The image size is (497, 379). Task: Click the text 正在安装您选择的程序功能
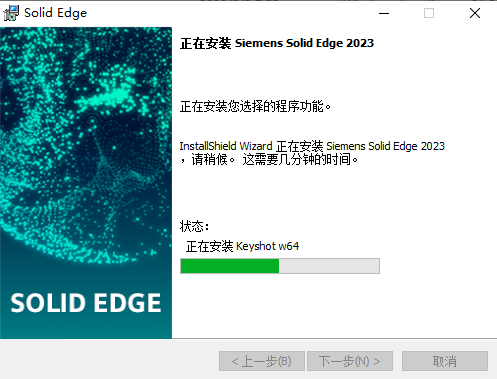pos(255,106)
